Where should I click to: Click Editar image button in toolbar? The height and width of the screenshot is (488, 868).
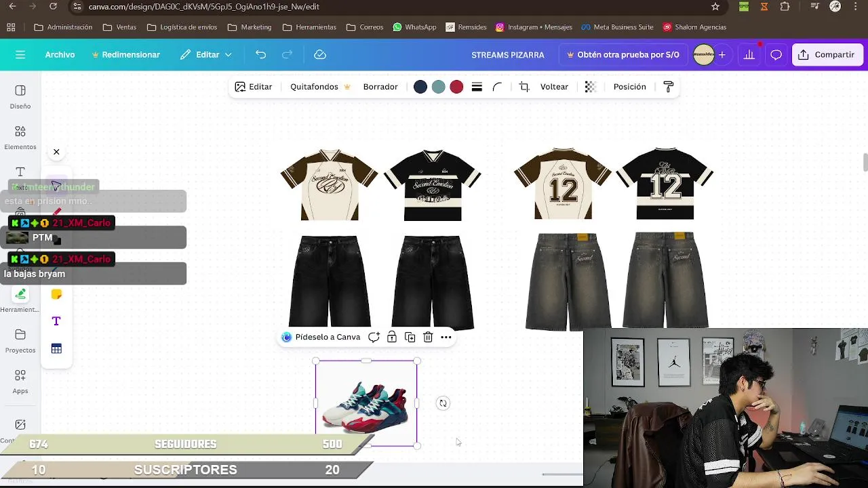coord(254,87)
